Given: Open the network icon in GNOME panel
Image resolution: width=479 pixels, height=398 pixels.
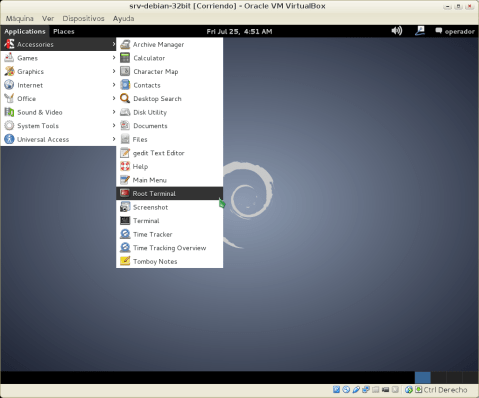Looking at the screenshot, I should pyautogui.click(x=420, y=31).
